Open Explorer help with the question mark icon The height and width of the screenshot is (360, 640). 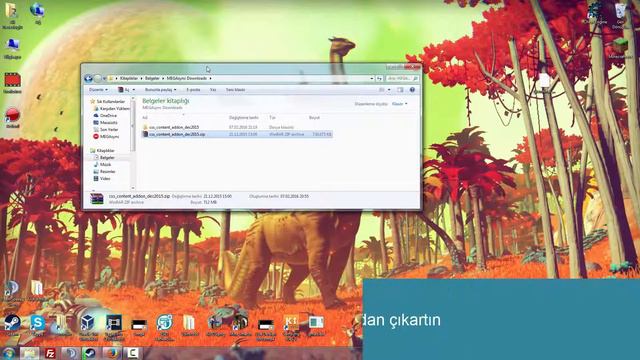(412, 90)
